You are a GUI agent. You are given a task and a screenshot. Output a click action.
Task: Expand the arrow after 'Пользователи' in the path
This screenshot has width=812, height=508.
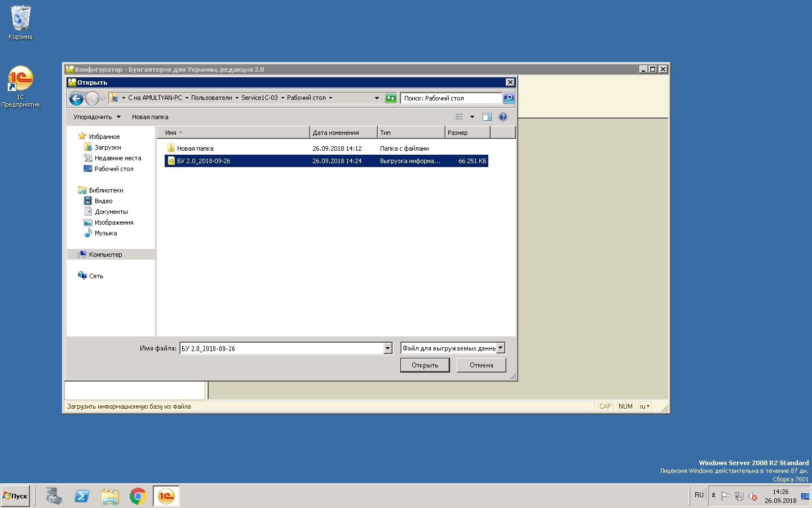click(237, 98)
